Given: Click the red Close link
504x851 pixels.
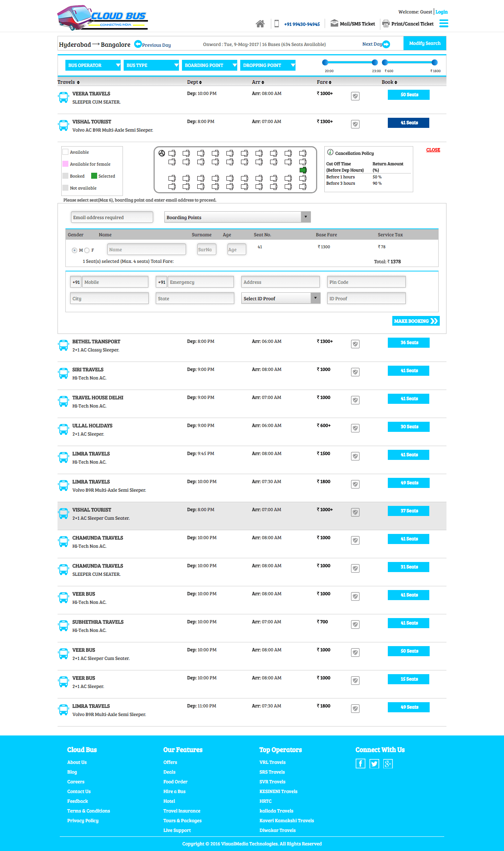Looking at the screenshot, I should pos(433,150).
